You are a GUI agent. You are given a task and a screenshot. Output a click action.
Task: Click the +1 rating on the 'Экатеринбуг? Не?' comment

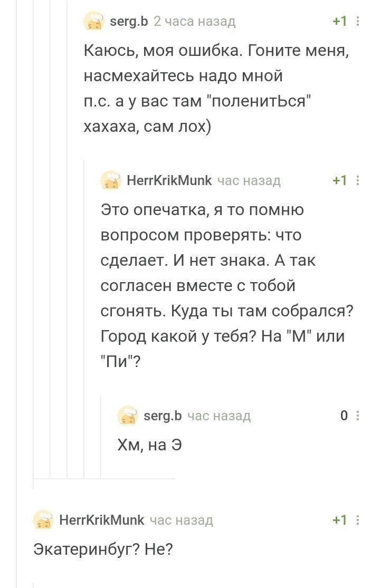(339, 520)
